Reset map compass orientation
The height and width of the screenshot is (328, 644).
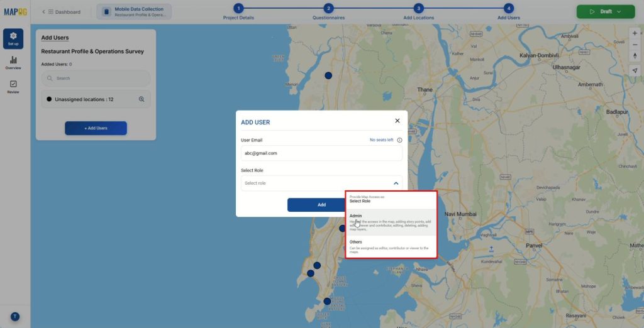(635, 55)
